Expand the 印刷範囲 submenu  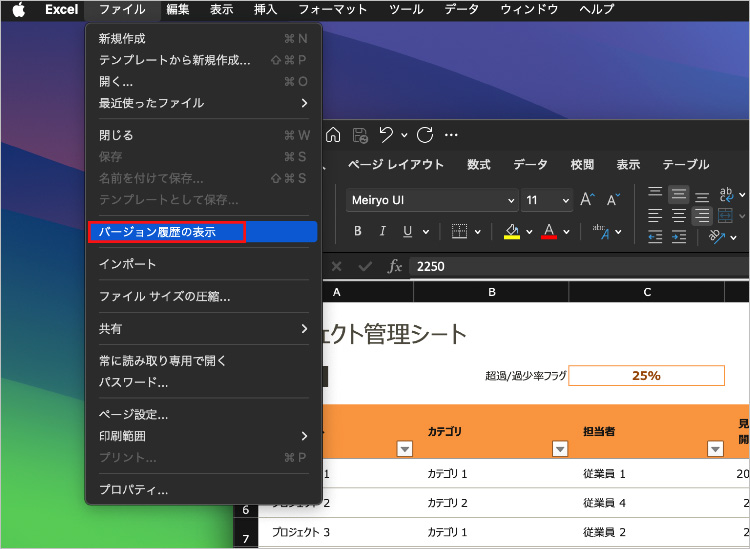[x=204, y=436]
